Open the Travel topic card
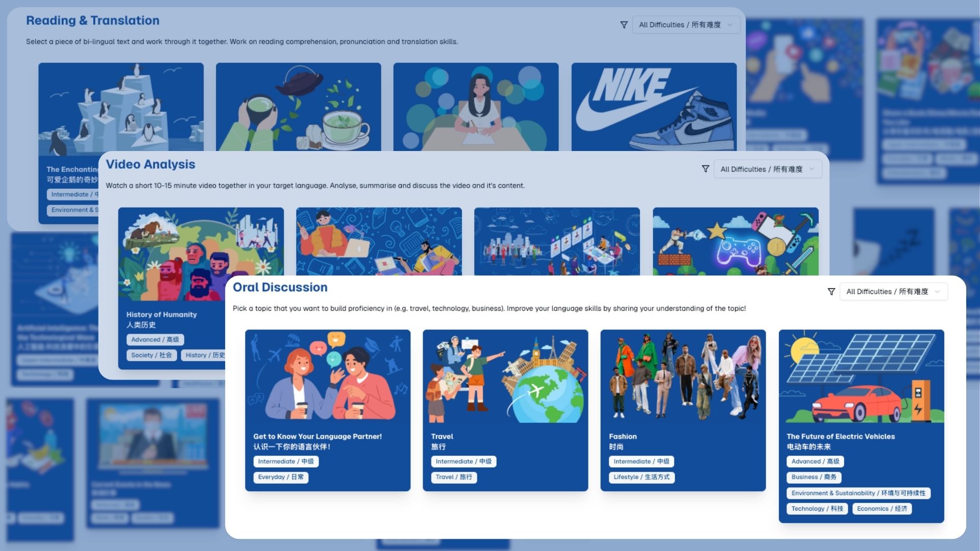This screenshot has height=551, width=980. [505, 410]
